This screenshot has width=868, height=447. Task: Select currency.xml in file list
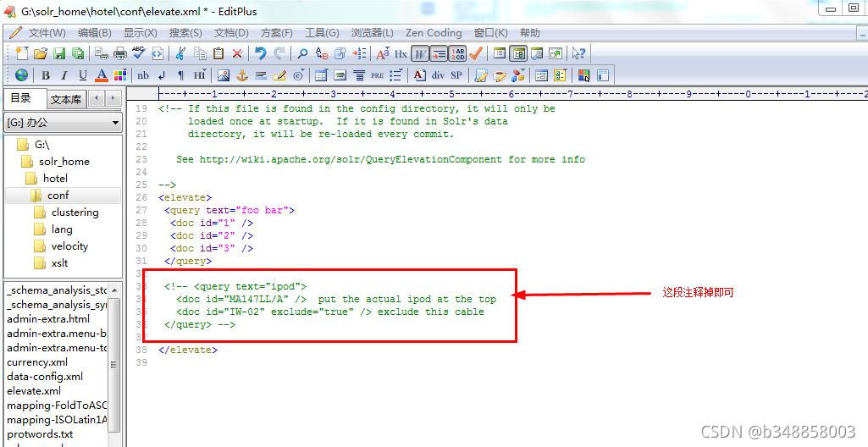[37, 362]
